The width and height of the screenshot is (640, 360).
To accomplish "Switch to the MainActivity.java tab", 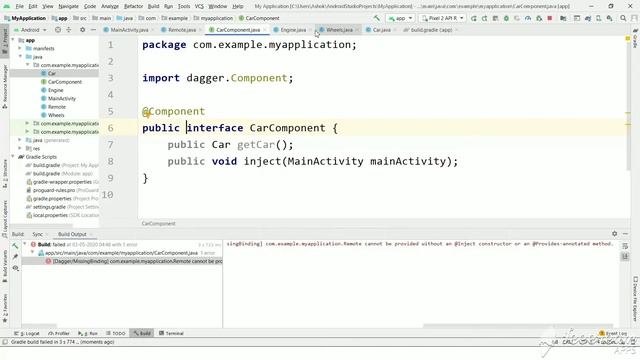I will (x=129, y=30).
